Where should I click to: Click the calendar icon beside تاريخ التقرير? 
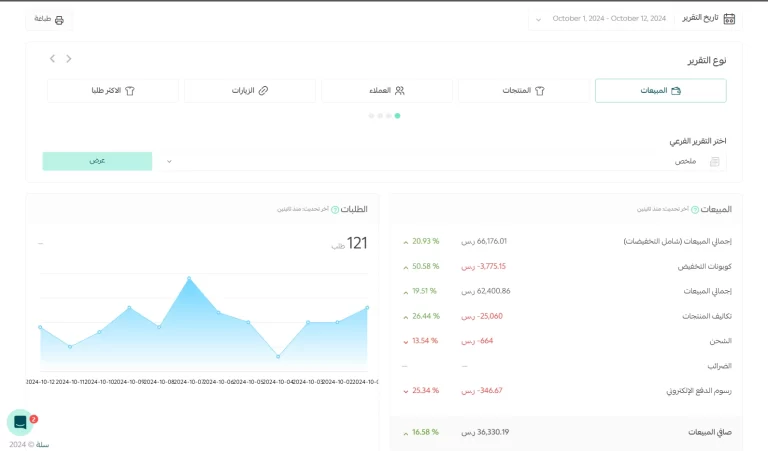click(x=729, y=18)
